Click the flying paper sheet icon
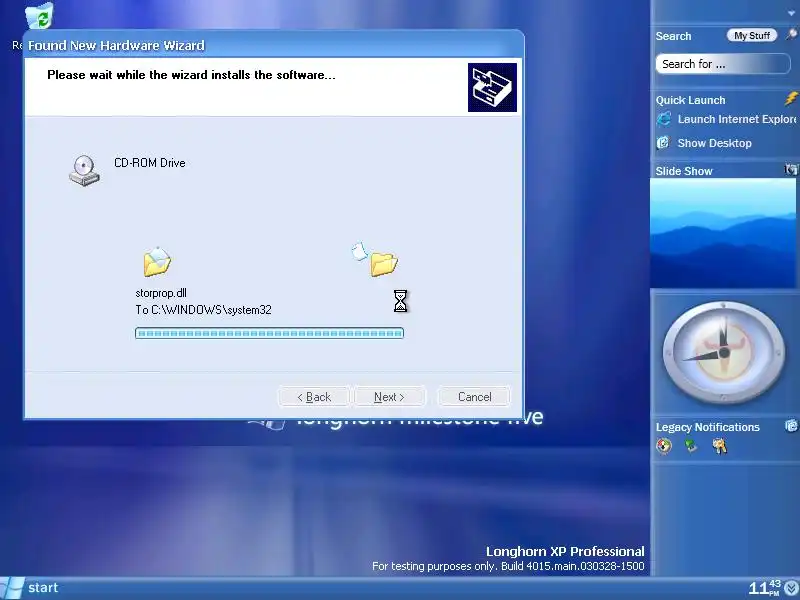The height and width of the screenshot is (600, 800). pos(359,251)
